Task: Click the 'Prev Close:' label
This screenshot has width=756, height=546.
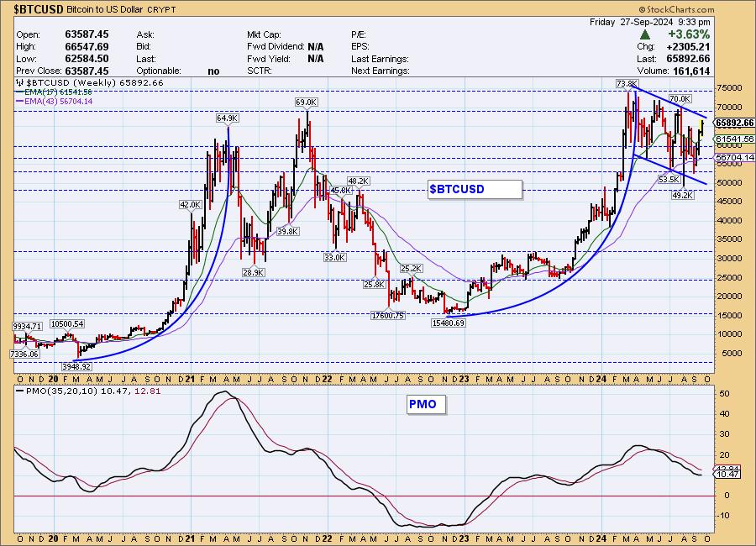Action: point(39,71)
